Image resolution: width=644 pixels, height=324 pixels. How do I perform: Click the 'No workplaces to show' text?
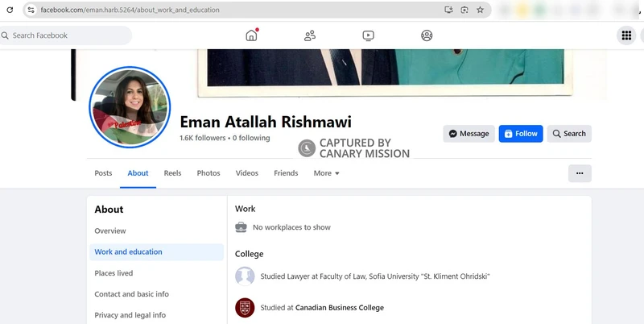[291, 227]
